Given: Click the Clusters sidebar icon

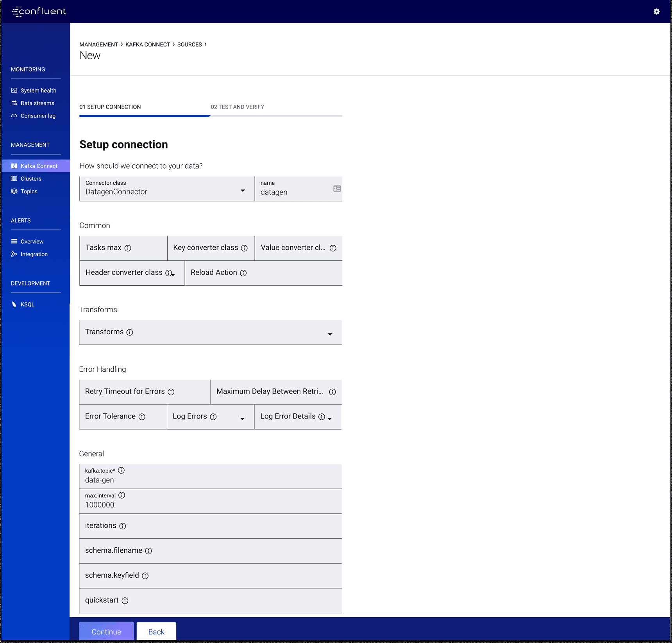Looking at the screenshot, I should tap(14, 179).
